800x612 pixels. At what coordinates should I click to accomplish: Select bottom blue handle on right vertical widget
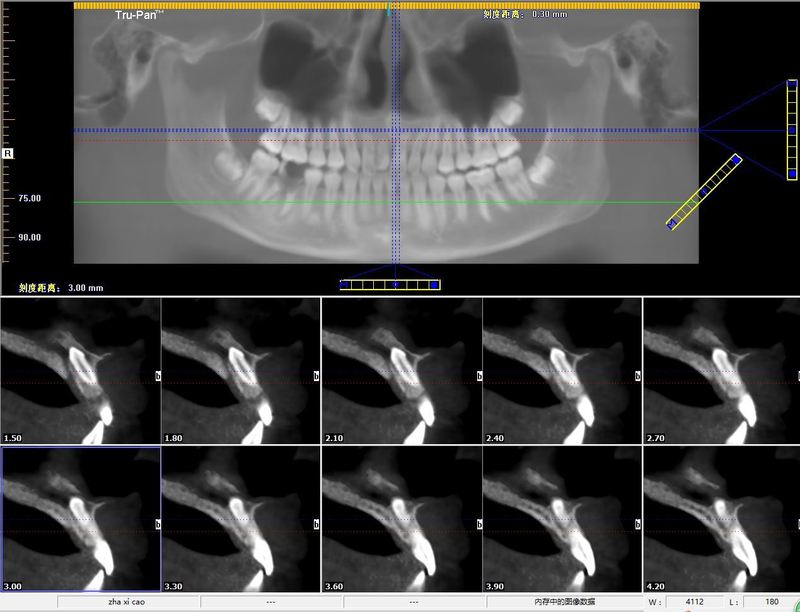[x=791, y=173]
